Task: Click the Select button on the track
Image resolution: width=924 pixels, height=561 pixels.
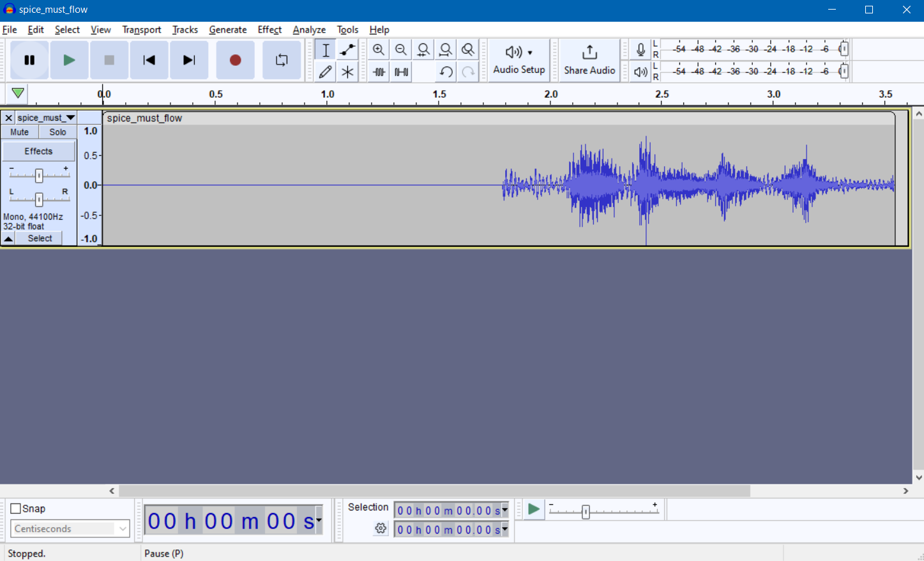Action: [40, 238]
